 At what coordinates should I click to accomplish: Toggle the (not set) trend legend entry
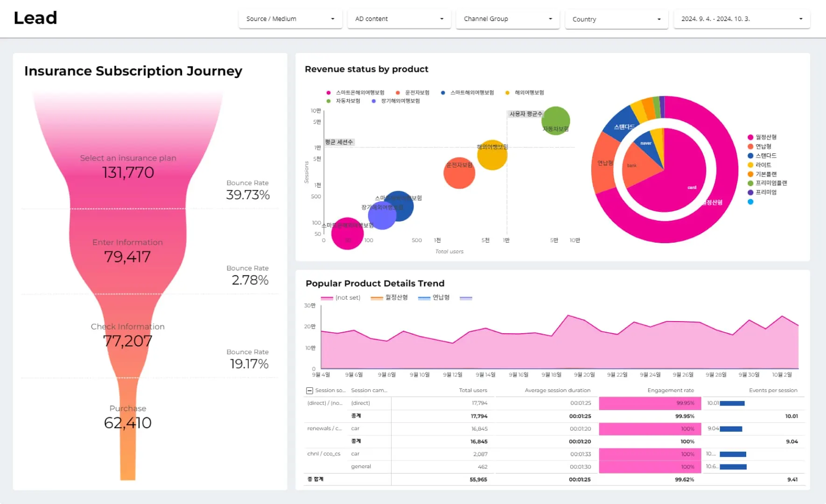click(341, 298)
